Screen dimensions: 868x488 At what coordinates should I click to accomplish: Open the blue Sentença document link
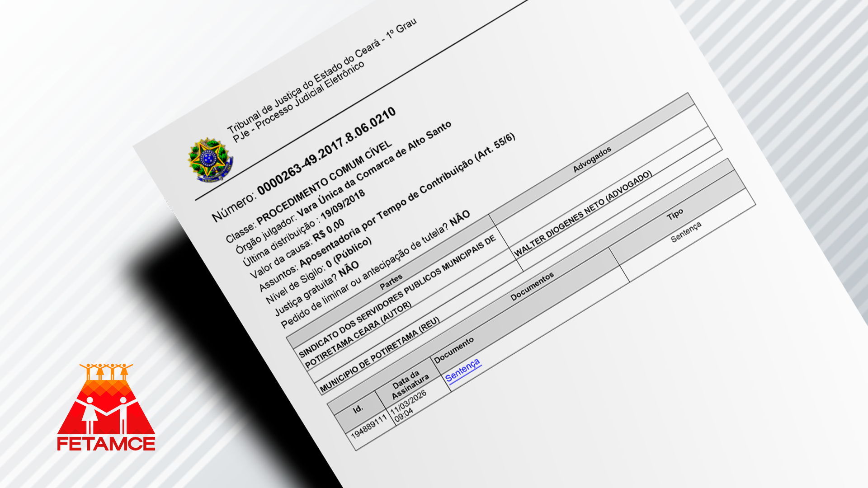coord(463,371)
